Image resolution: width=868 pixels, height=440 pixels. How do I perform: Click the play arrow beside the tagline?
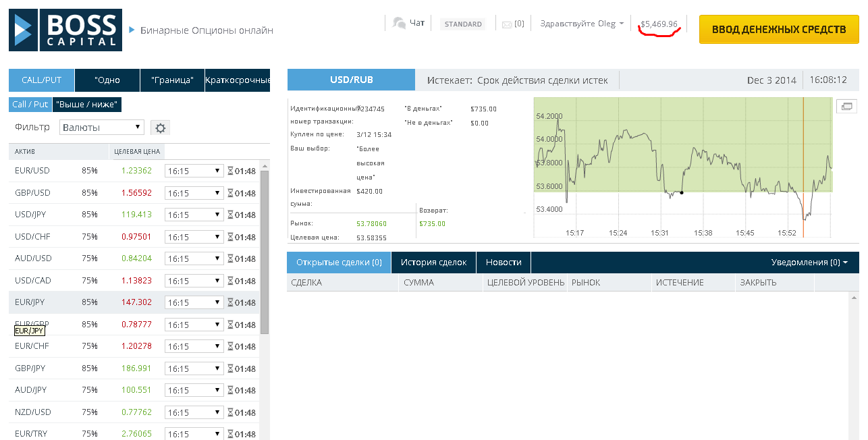[132, 30]
